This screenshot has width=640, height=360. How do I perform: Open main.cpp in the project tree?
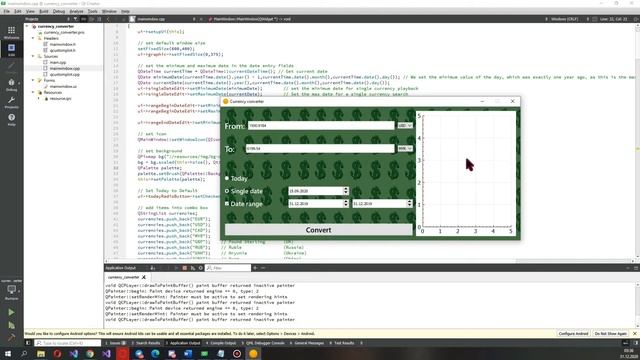pyautogui.click(x=58, y=62)
